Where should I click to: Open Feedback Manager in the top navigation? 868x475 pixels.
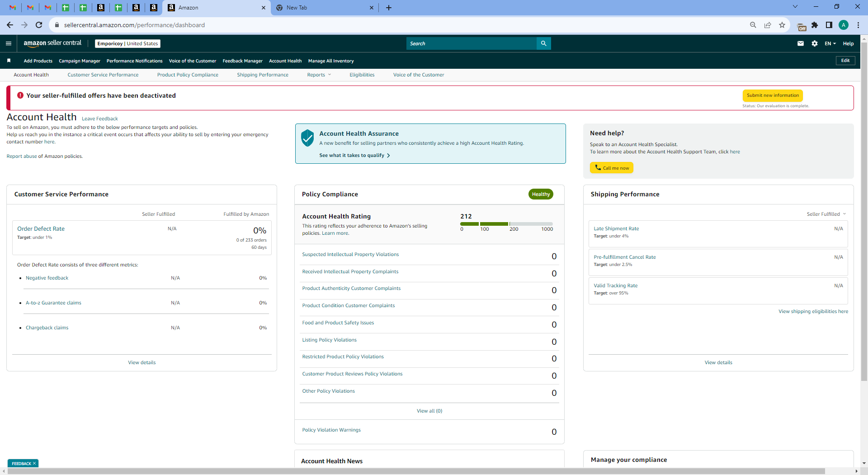pyautogui.click(x=242, y=61)
